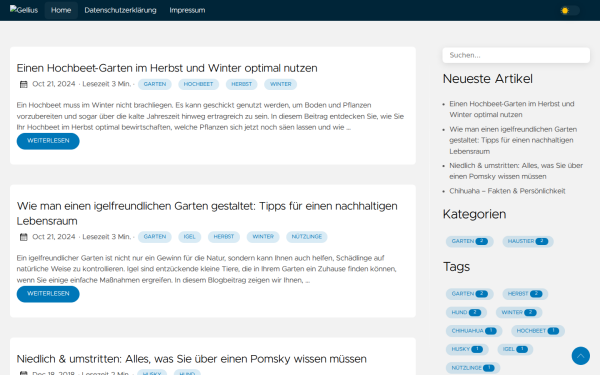This screenshot has height=375, width=600.
Task: Open the Impressum page
Action: pyautogui.click(x=187, y=10)
